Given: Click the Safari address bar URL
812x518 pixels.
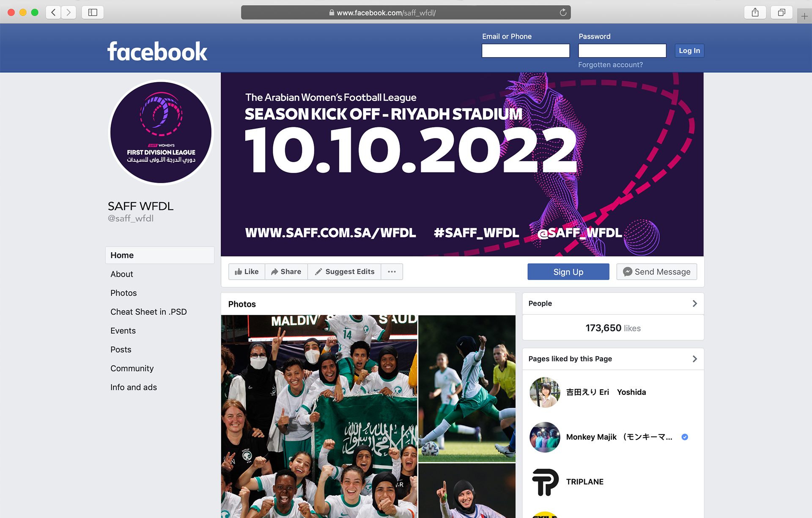Looking at the screenshot, I should (x=386, y=13).
